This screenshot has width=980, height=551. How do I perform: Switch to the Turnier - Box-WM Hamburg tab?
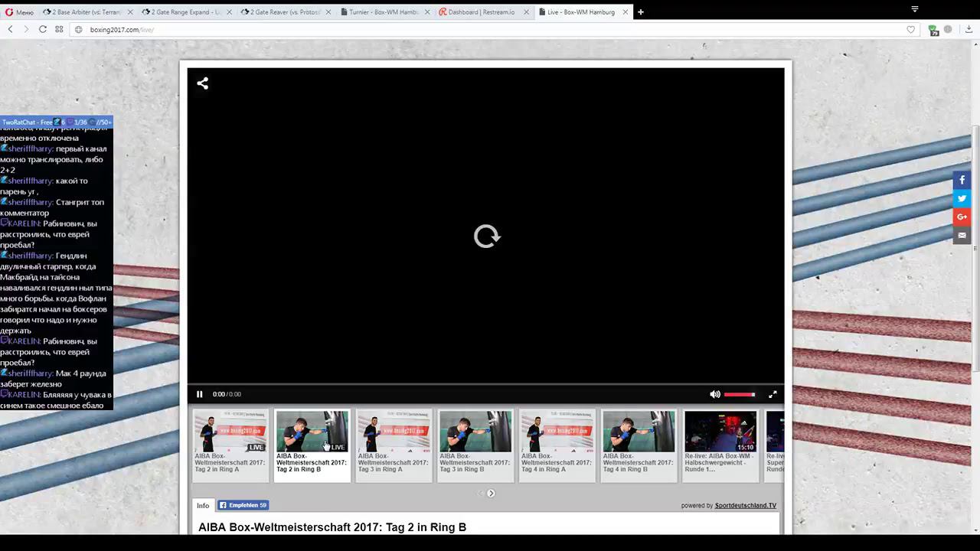coord(383,12)
